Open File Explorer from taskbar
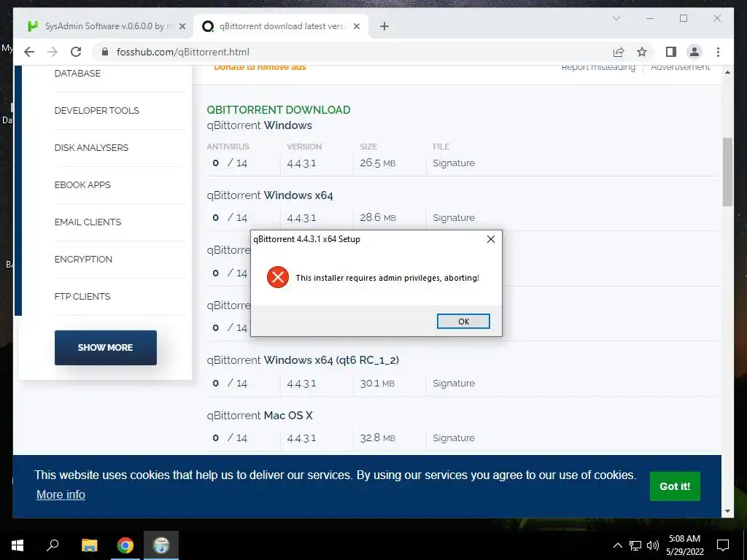Image resolution: width=747 pixels, height=560 pixels. (x=89, y=545)
